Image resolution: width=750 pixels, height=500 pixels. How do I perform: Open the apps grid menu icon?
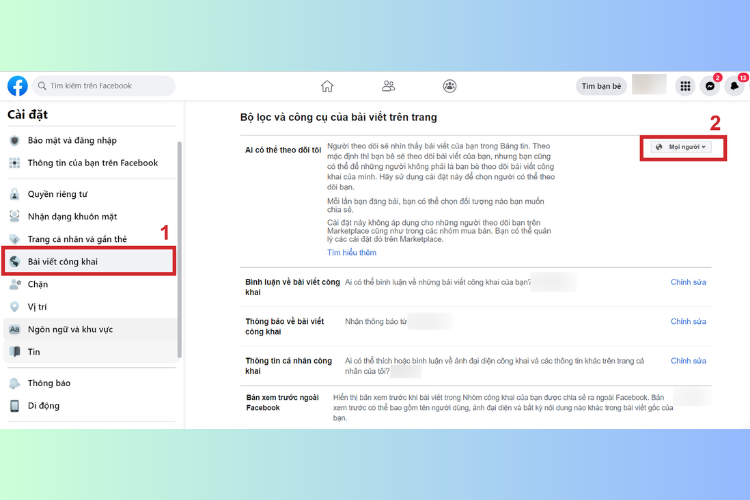[x=685, y=86]
